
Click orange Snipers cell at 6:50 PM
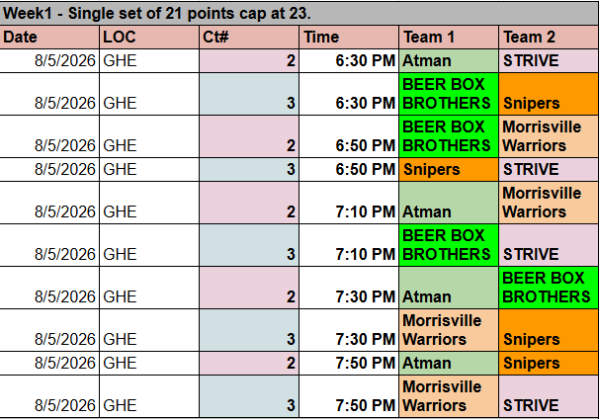(448, 170)
